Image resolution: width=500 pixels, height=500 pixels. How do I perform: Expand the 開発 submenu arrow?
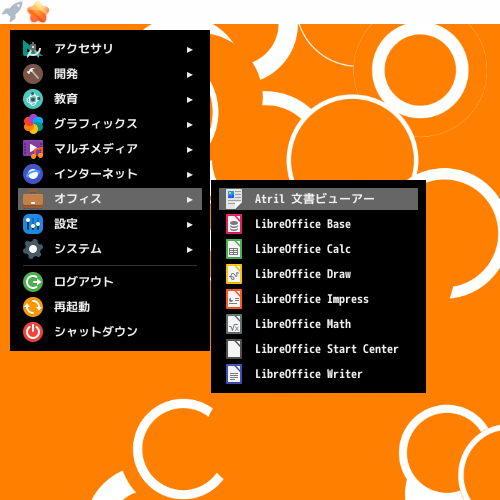point(189,75)
